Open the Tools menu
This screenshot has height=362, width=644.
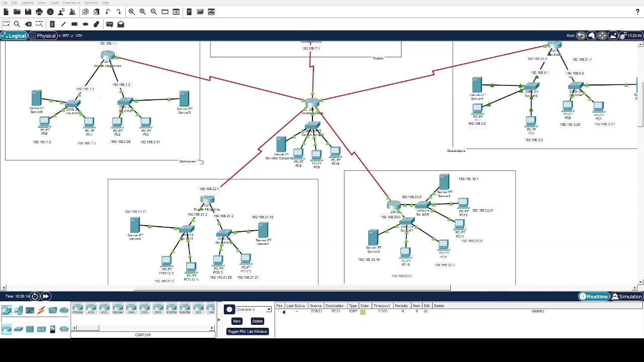[54, 3]
